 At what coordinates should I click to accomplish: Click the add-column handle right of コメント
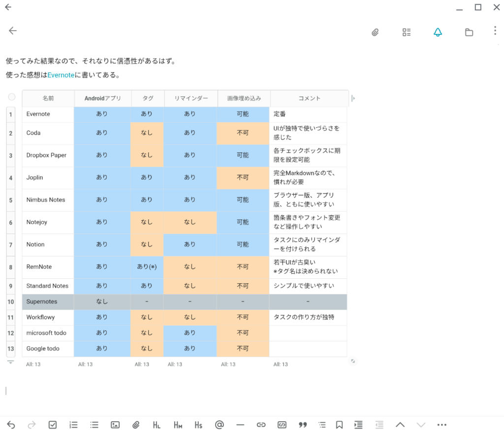353,99
